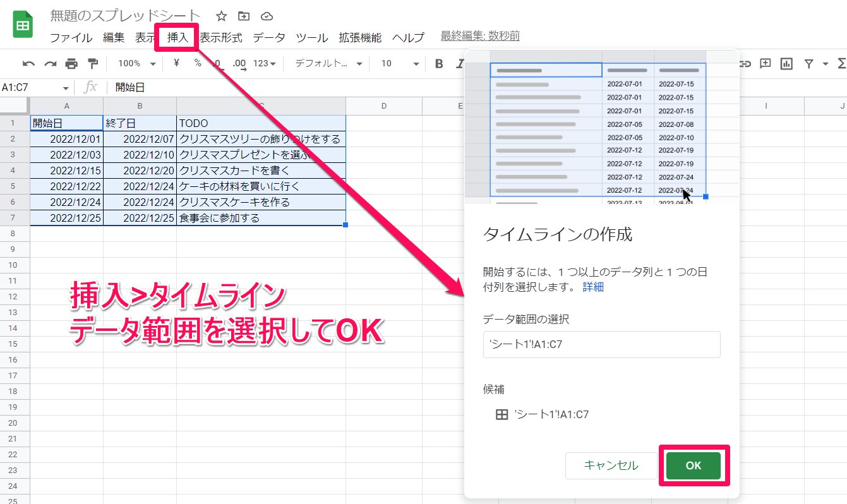Screen dimensions: 847x504
Task: Select cell containing 2022/12/22
Action: point(67,186)
